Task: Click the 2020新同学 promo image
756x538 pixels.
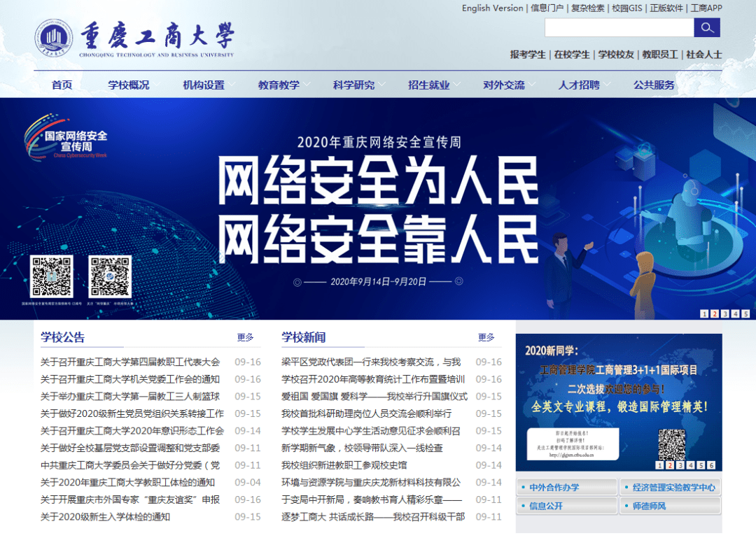Action: click(x=619, y=402)
